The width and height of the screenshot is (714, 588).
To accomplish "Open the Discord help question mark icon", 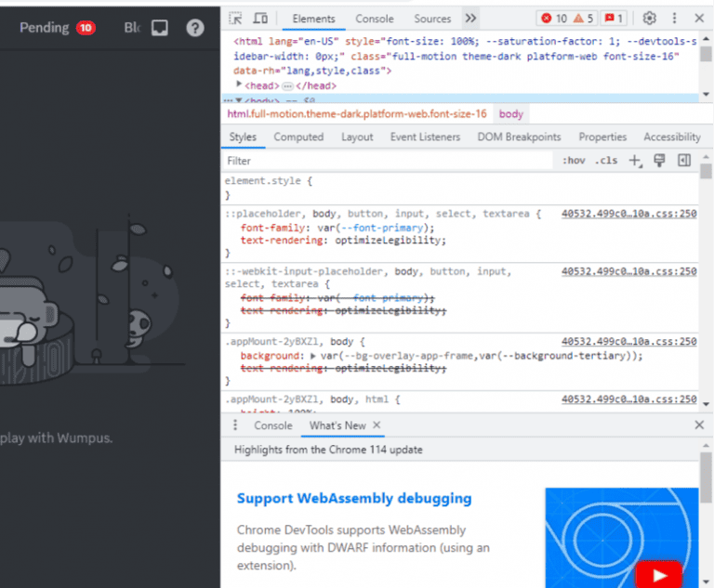I will click(195, 28).
